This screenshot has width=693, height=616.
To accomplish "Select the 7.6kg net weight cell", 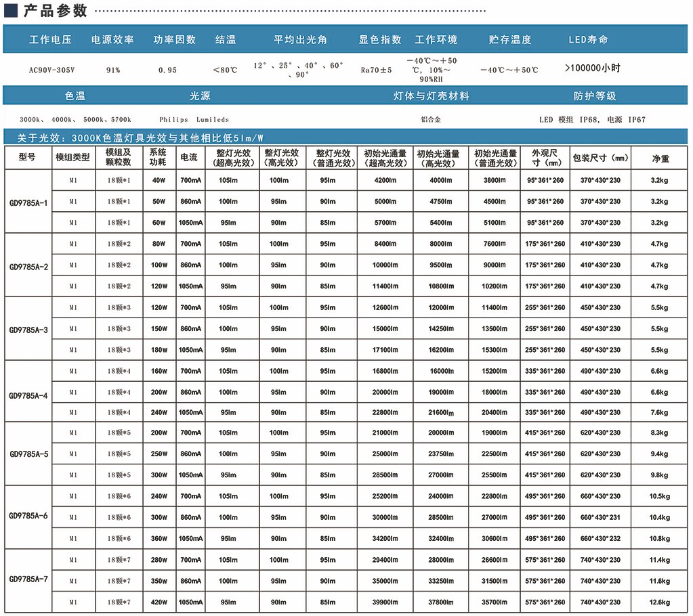I will pyautogui.click(x=659, y=412).
